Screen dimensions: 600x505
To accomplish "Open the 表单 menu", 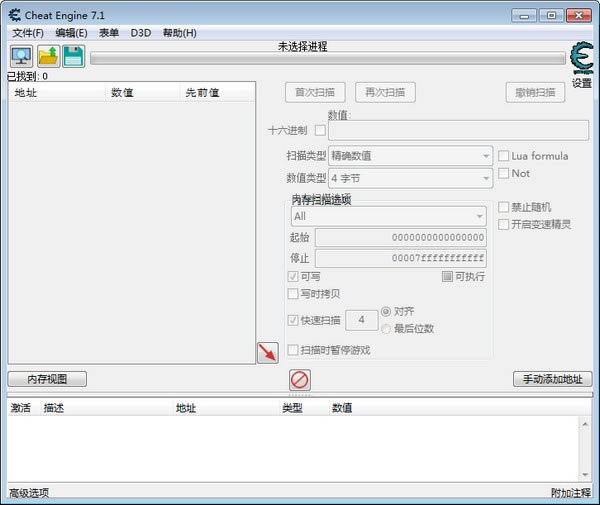I will click(109, 33).
